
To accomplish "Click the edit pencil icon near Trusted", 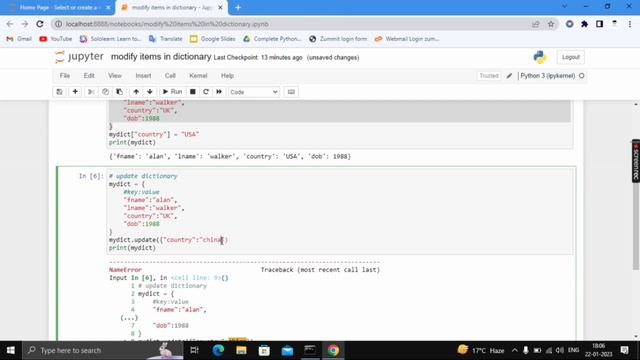I will click(509, 76).
